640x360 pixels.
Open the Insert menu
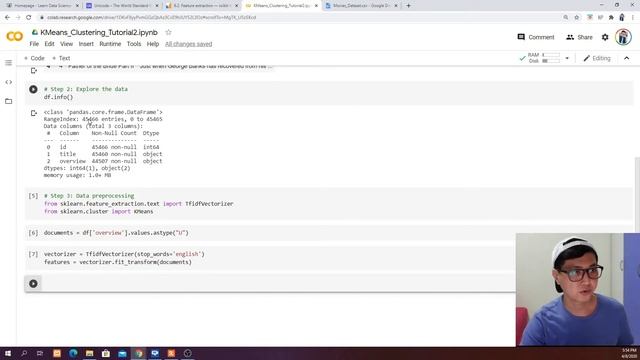pyautogui.click(x=86, y=44)
